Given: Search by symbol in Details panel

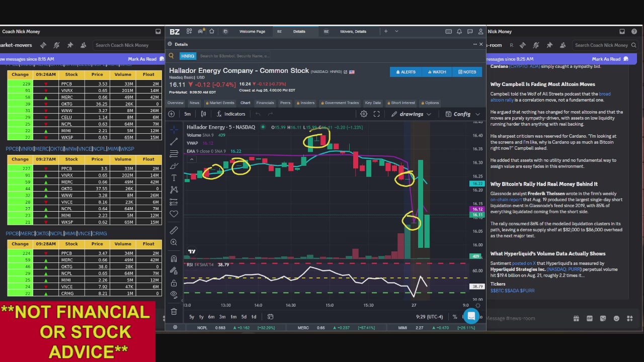Looking at the screenshot, I should pos(234,56).
